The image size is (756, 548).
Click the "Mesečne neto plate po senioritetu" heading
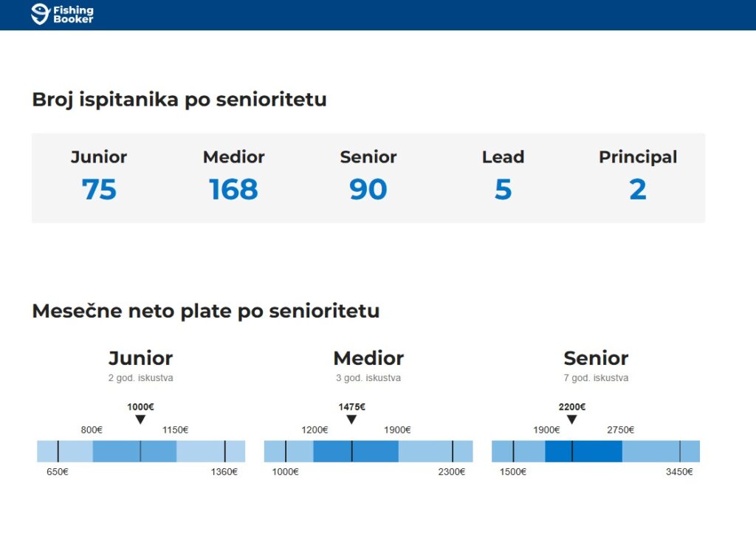coord(206,311)
